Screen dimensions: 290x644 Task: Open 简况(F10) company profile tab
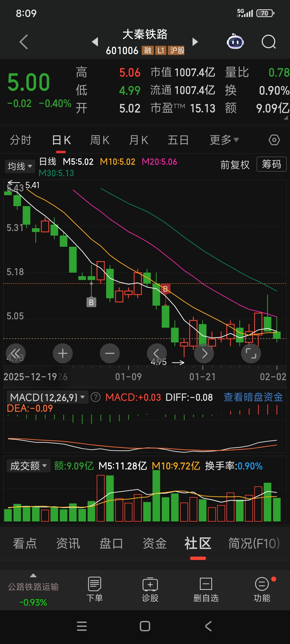coord(254,544)
